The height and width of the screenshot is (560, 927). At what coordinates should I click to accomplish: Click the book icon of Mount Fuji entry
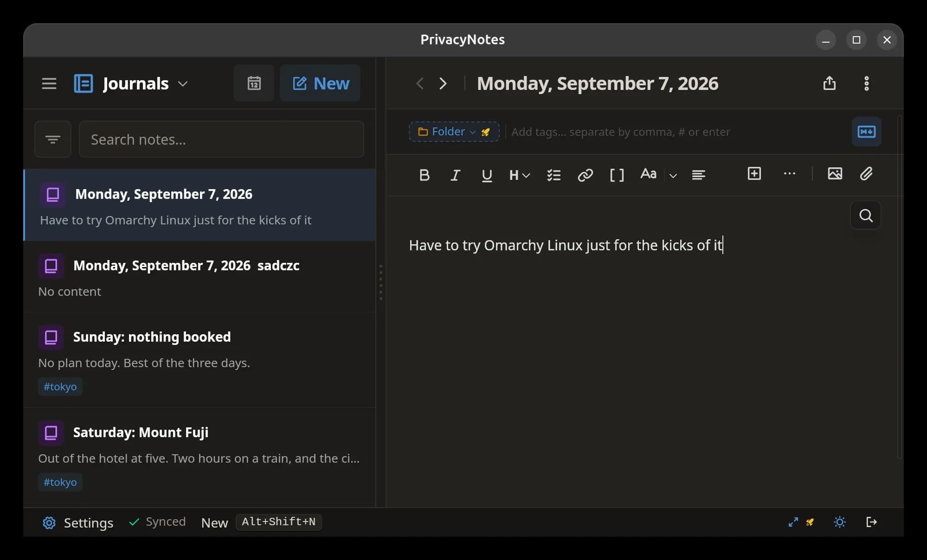click(x=51, y=433)
